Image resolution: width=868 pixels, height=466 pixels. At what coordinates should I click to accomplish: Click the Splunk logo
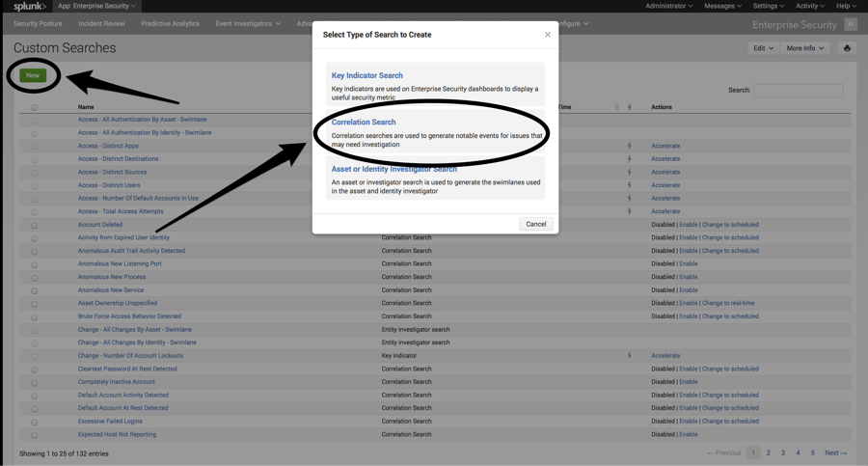point(29,6)
